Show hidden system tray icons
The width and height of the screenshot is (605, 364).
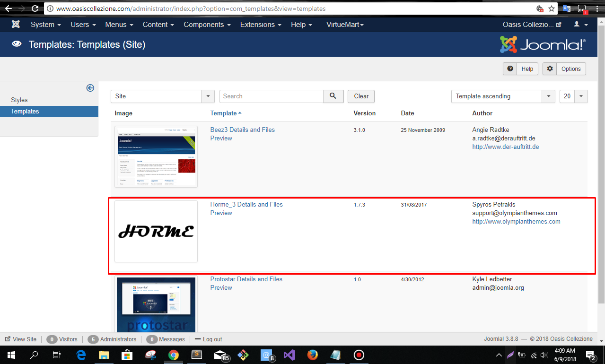point(499,355)
